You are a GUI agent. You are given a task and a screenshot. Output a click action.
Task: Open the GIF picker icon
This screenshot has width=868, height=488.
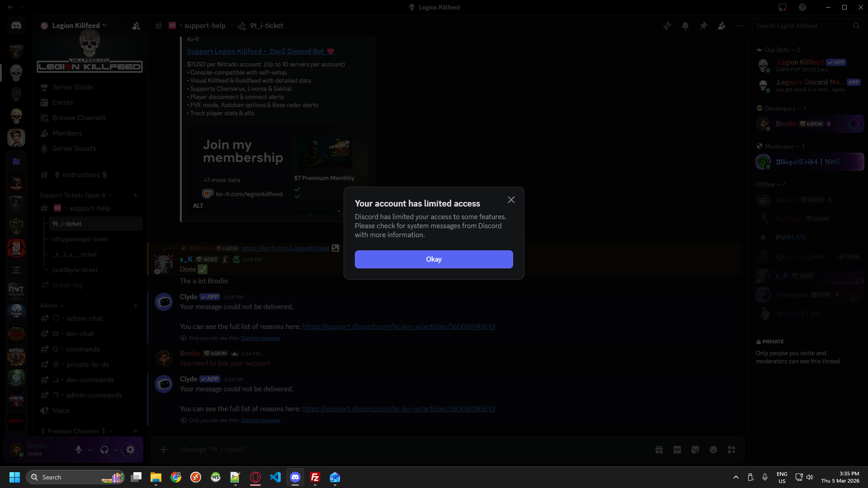click(x=677, y=450)
